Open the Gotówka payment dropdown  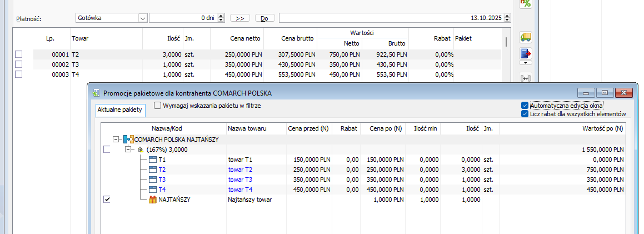142,18
